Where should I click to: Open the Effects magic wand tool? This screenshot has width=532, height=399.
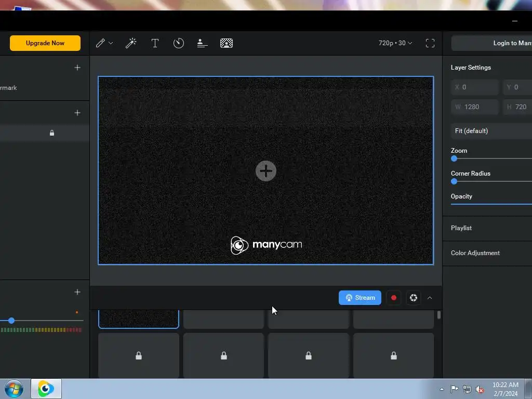(x=131, y=43)
